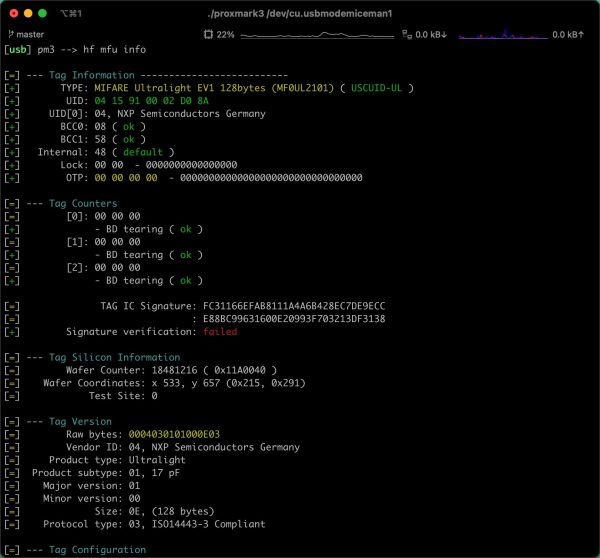Click the 22% CPU usage readout
The height and width of the screenshot is (558, 600).
point(226,34)
